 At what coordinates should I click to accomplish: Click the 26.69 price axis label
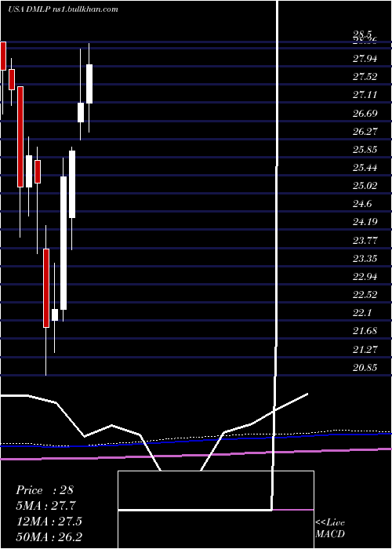click(365, 113)
